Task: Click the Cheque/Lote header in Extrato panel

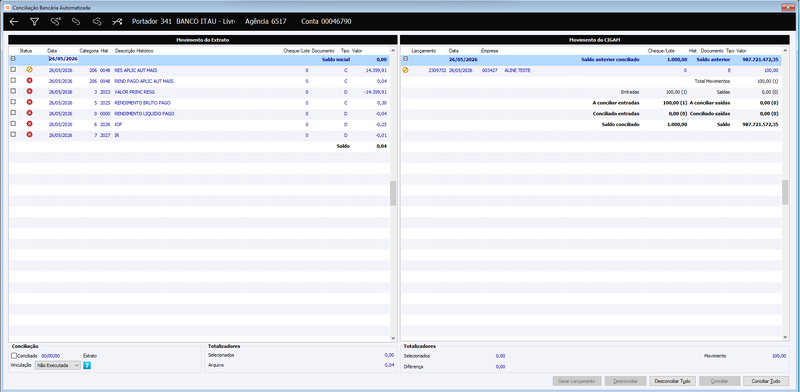Action: pyautogui.click(x=296, y=51)
